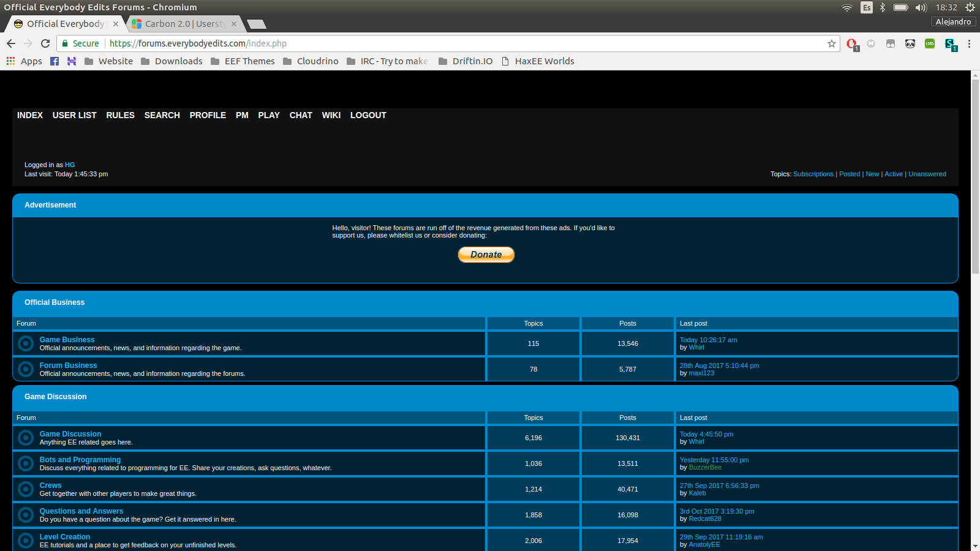
Task: Show Subscriptions topics
Action: point(813,174)
